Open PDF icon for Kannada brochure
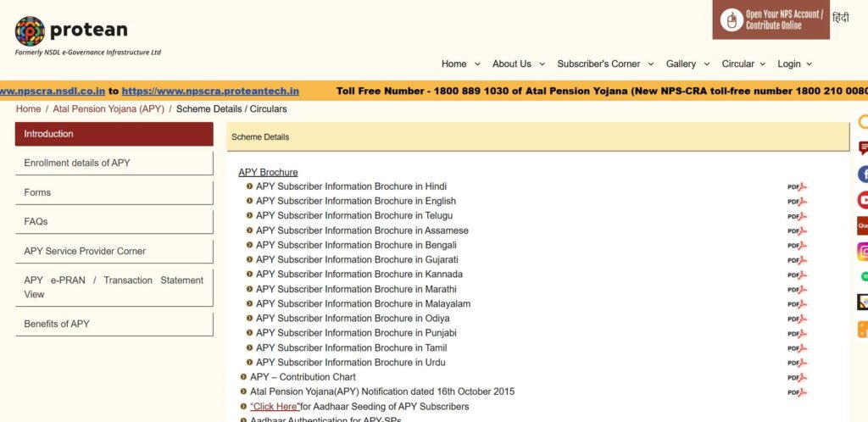Image resolution: width=868 pixels, height=422 pixels. click(797, 275)
